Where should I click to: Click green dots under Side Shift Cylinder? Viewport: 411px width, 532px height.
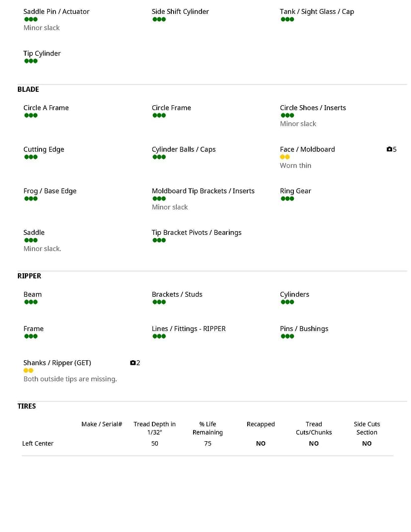(x=159, y=19)
